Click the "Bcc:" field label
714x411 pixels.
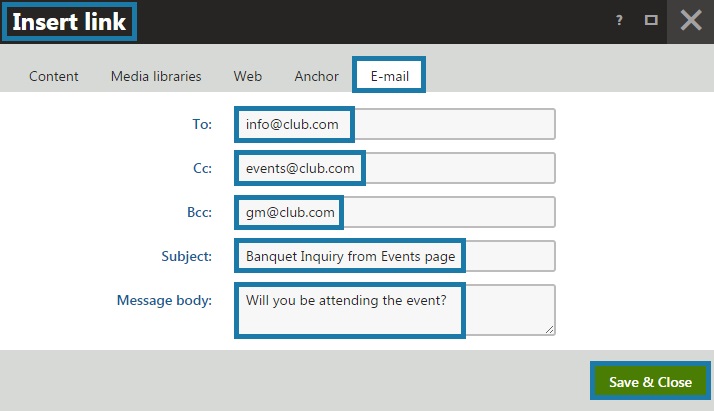pos(198,212)
